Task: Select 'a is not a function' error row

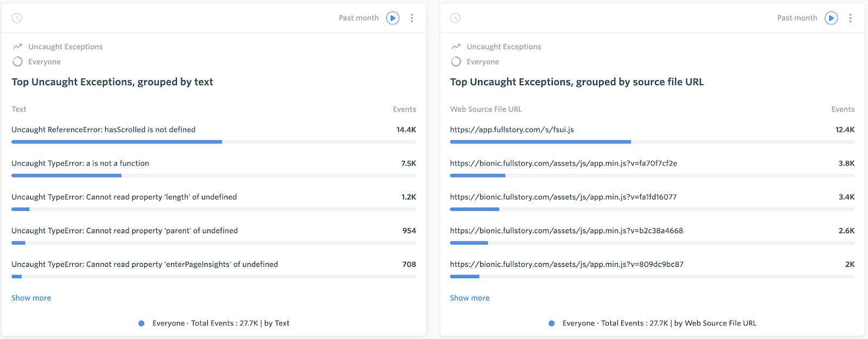Action: pyautogui.click(x=80, y=163)
